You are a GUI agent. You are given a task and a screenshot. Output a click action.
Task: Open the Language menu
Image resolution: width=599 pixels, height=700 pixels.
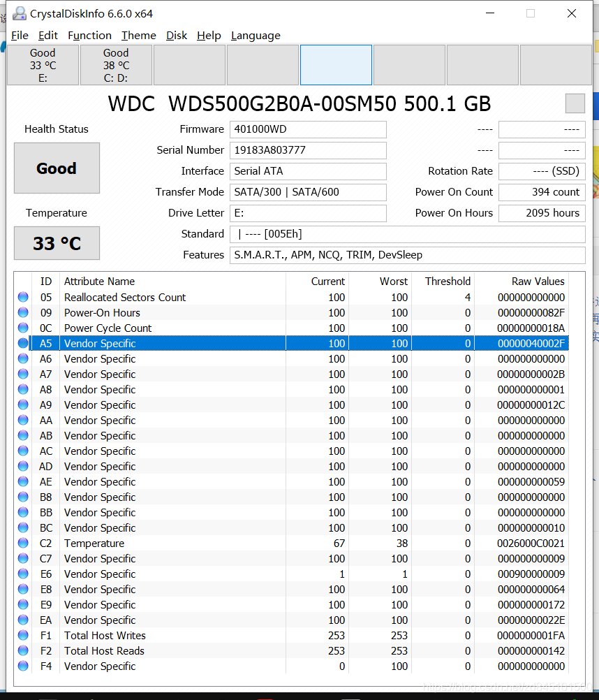256,35
